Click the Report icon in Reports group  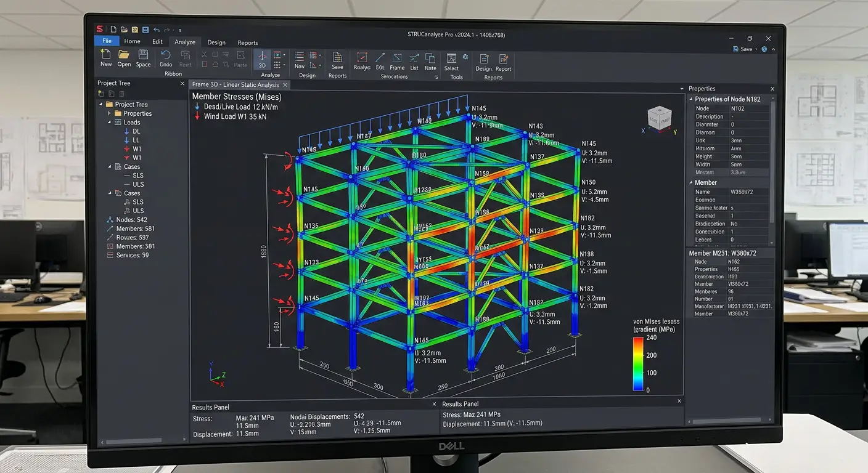tap(503, 59)
